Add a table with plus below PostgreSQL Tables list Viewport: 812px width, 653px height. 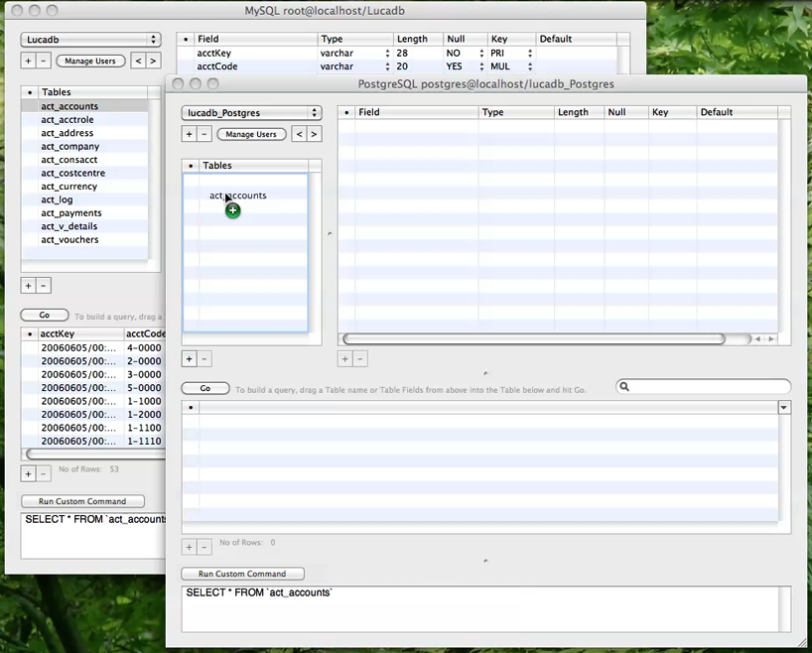189,358
